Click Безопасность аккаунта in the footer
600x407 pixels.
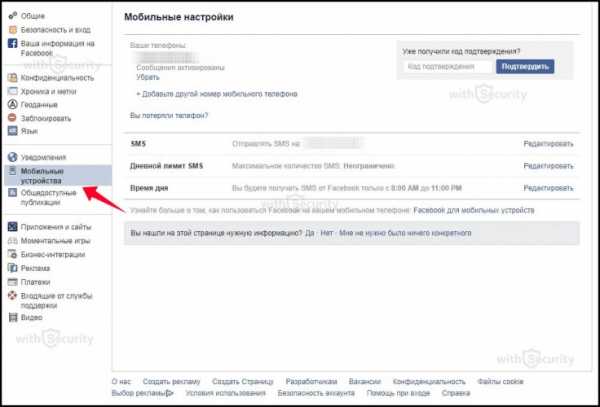click(x=316, y=393)
